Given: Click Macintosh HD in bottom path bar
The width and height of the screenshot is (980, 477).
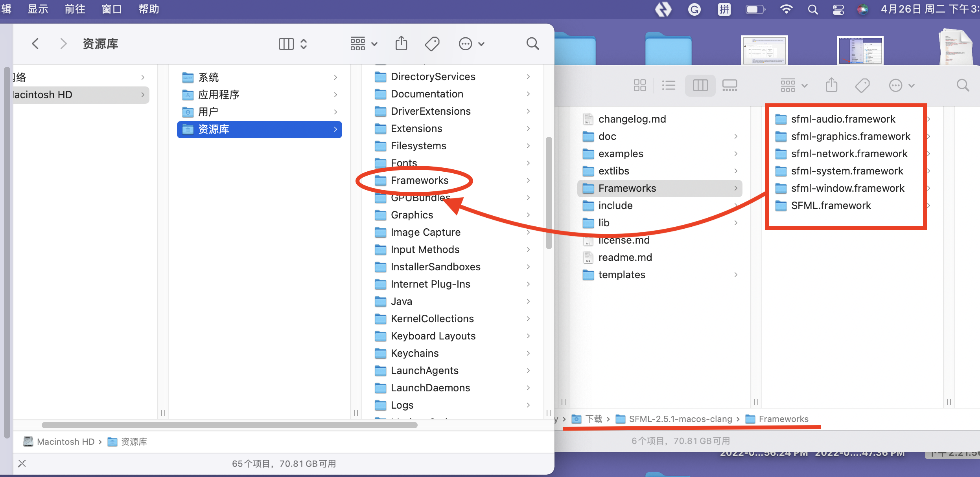Looking at the screenshot, I should pyautogui.click(x=65, y=442).
